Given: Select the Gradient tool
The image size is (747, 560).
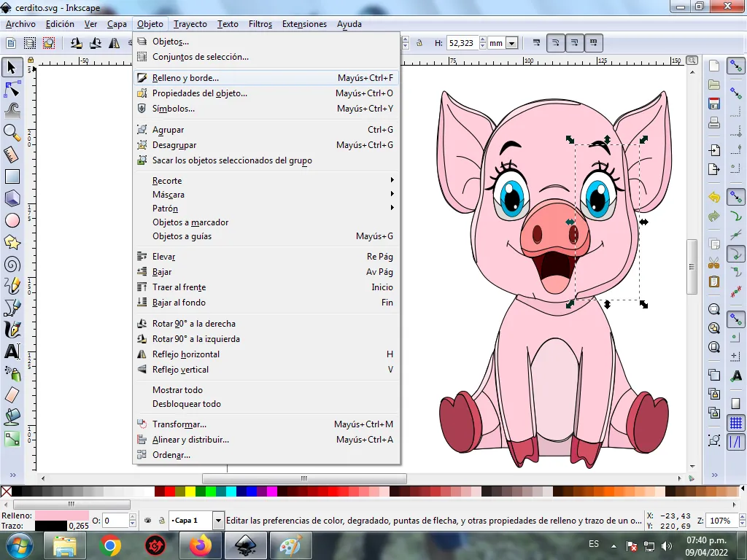Looking at the screenshot, I should (x=12, y=439).
